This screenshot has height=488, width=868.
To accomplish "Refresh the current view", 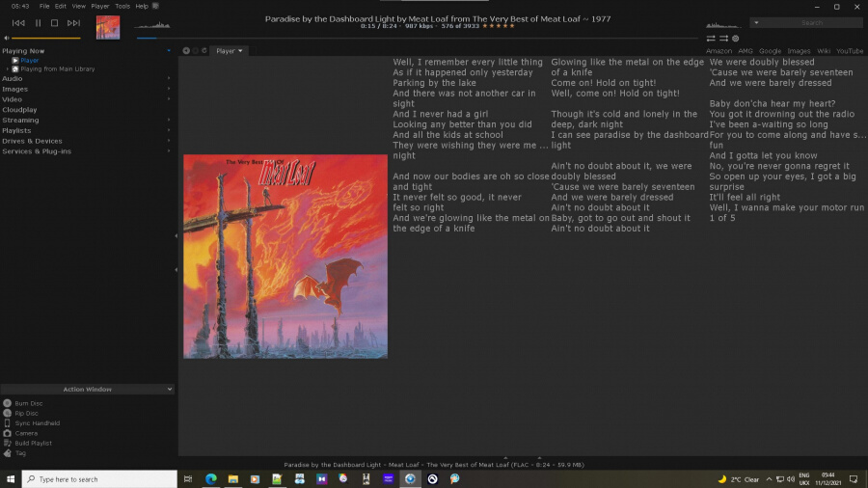I will (x=204, y=50).
